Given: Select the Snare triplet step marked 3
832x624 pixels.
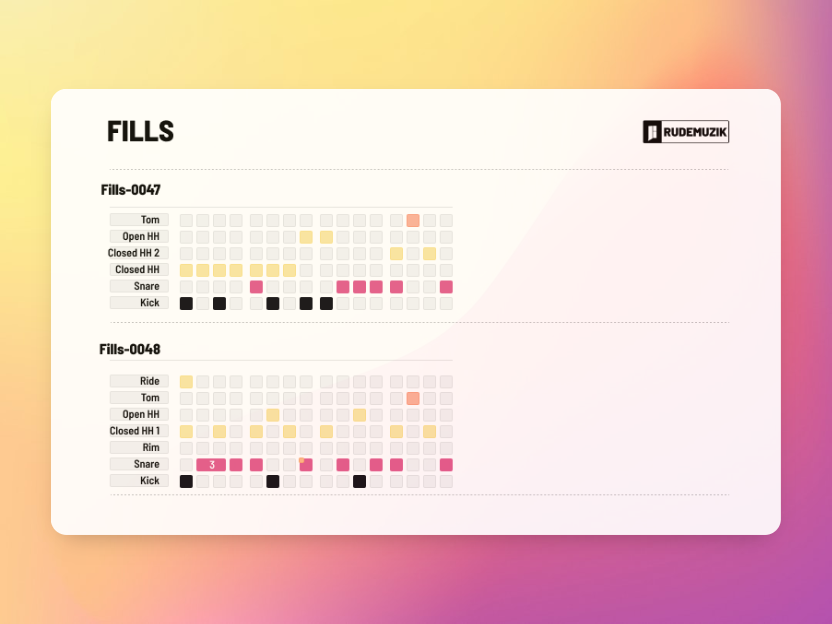Looking at the screenshot, I should click(x=211, y=464).
